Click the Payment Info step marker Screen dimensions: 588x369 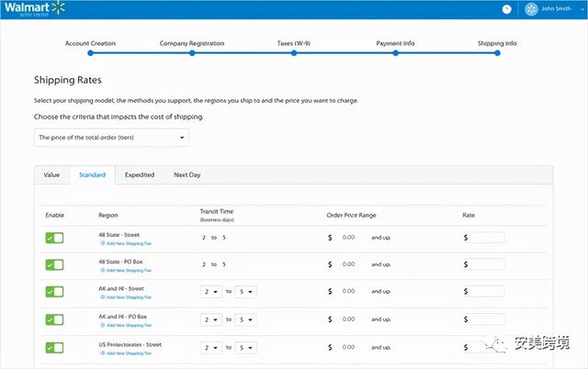point(396,53)
